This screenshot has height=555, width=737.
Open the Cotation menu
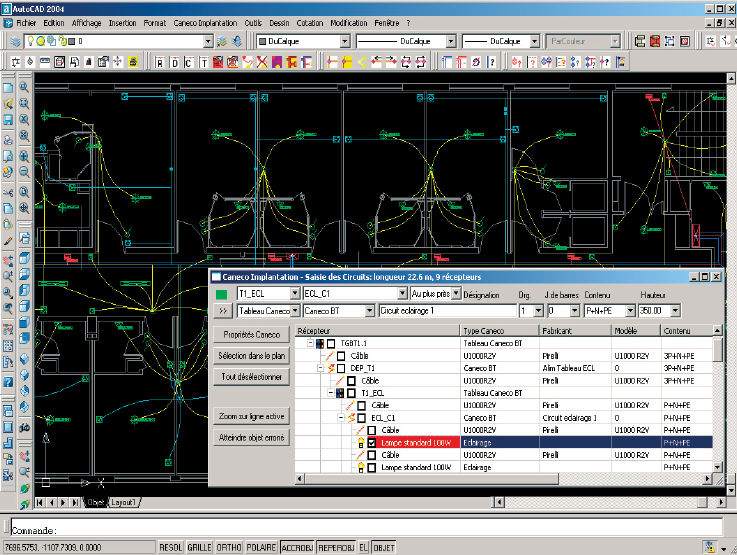(310, 23)
